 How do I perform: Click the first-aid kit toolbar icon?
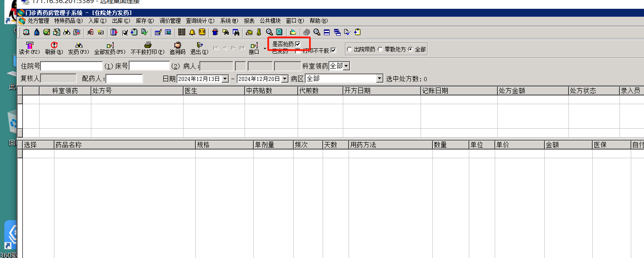[26, 32]
